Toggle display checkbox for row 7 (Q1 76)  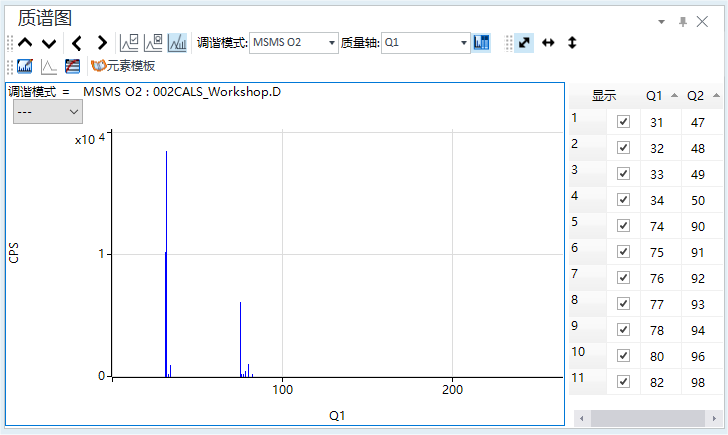point(623,278)
